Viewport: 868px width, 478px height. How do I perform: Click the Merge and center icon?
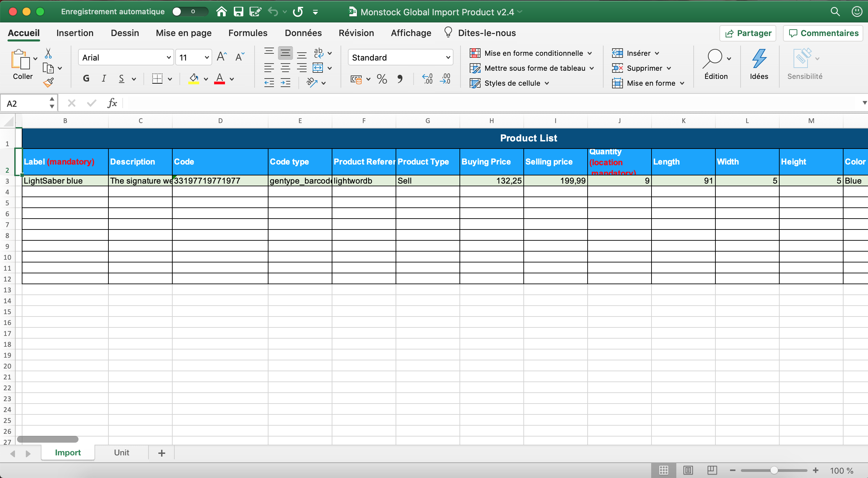[318, 68]
